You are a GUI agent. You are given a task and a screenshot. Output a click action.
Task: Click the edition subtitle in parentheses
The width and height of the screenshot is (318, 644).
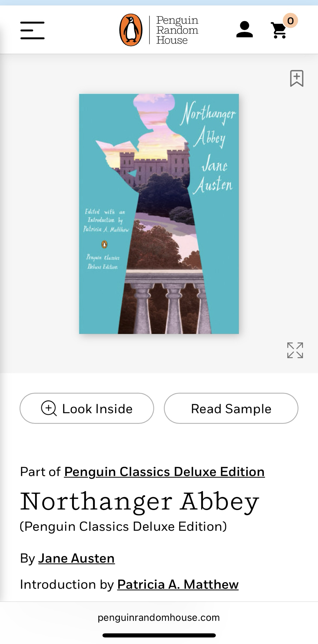(x=123, y=526)
